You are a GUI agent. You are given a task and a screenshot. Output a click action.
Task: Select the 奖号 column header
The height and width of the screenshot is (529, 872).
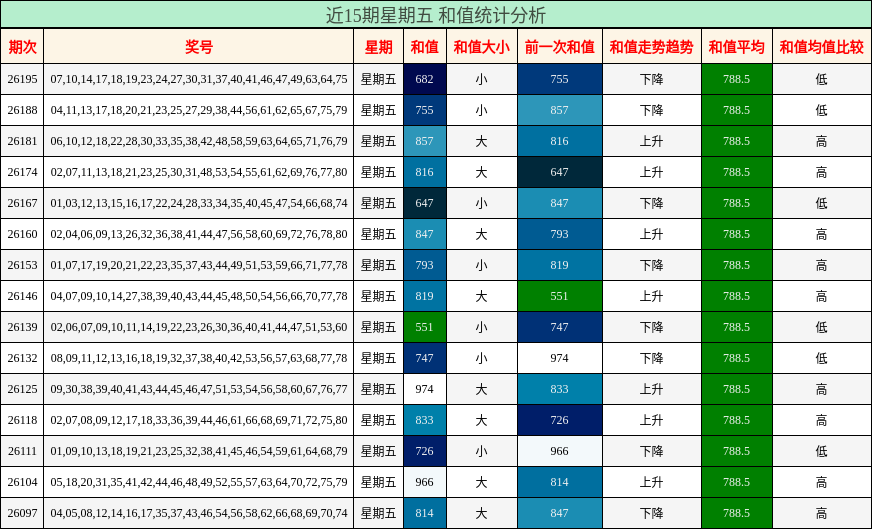click(x=199, y=47)
